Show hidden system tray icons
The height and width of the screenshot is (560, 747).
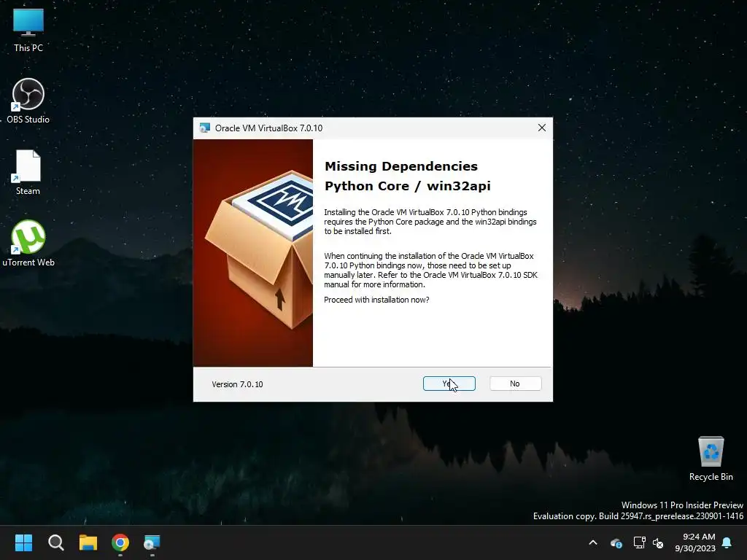(x=593, y=542)
